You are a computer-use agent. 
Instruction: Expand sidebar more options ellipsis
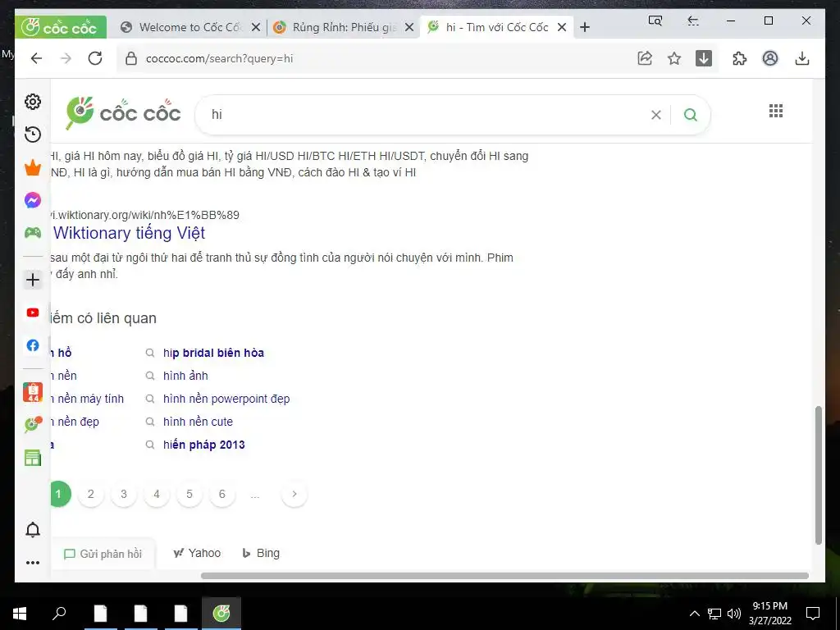click(33, 563)
